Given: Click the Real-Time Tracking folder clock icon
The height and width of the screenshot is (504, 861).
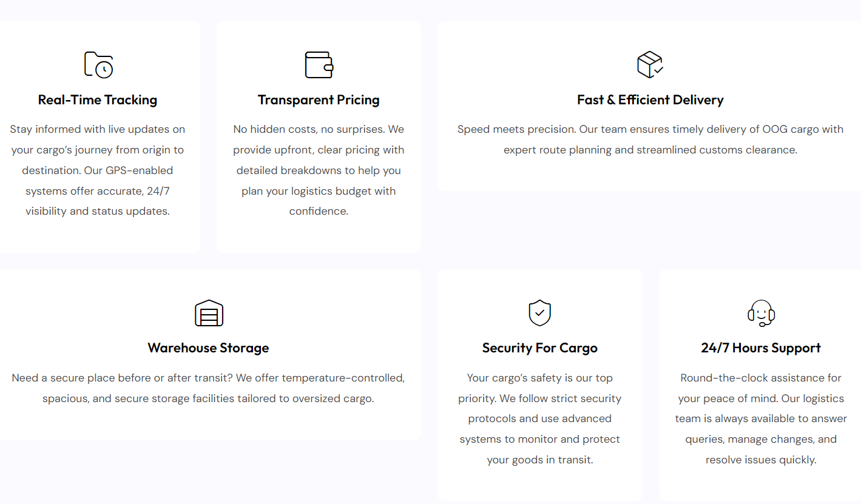Looking at the screenshot, I should pyautogui.click(x=98, y=64).
